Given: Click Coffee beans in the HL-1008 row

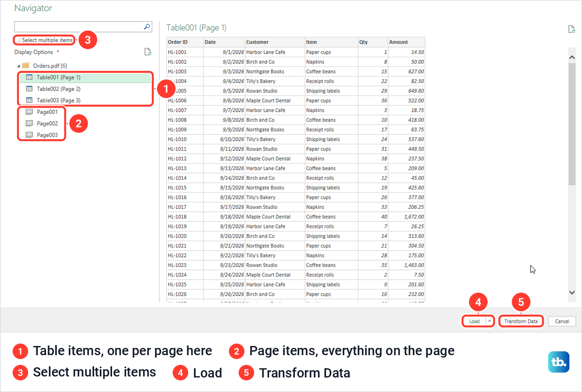Looking at the screenshot, I should click(331, 120).
